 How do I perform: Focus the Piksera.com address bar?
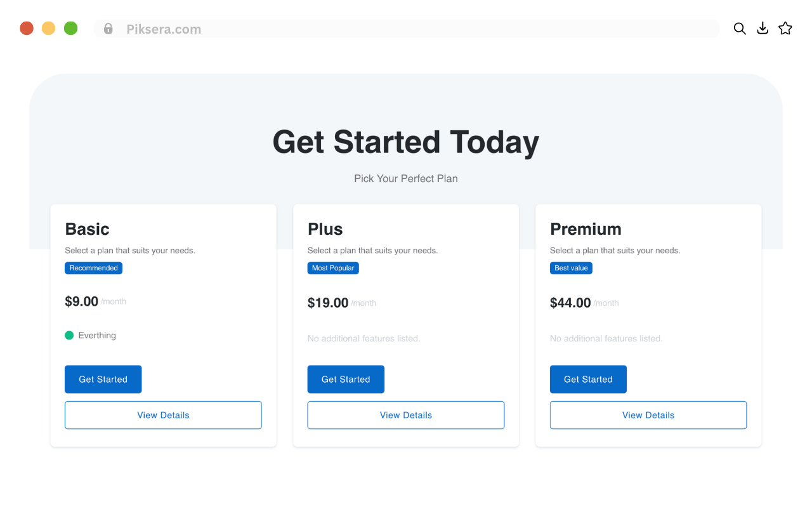pos(407,29)
